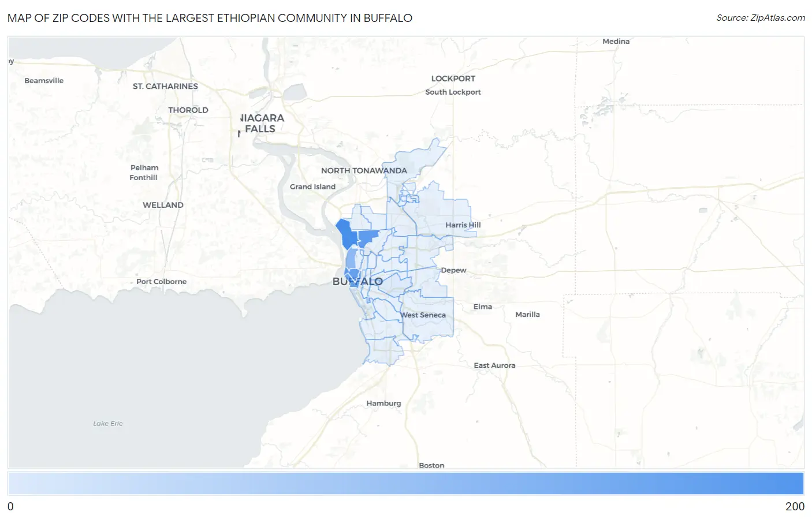812x519 pixels.
Task: Select the Grand Island label
Action: 312,186
